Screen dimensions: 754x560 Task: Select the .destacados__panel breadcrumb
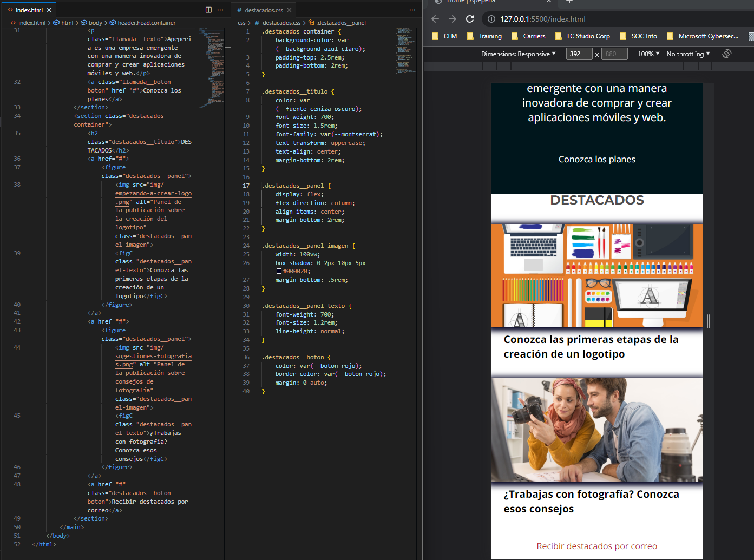click(x=337, y=23)
